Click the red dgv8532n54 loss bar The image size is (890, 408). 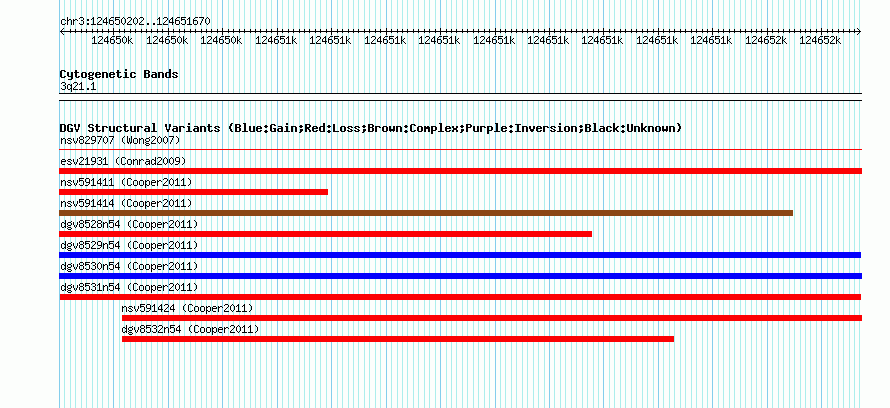[x=398, y=339]
